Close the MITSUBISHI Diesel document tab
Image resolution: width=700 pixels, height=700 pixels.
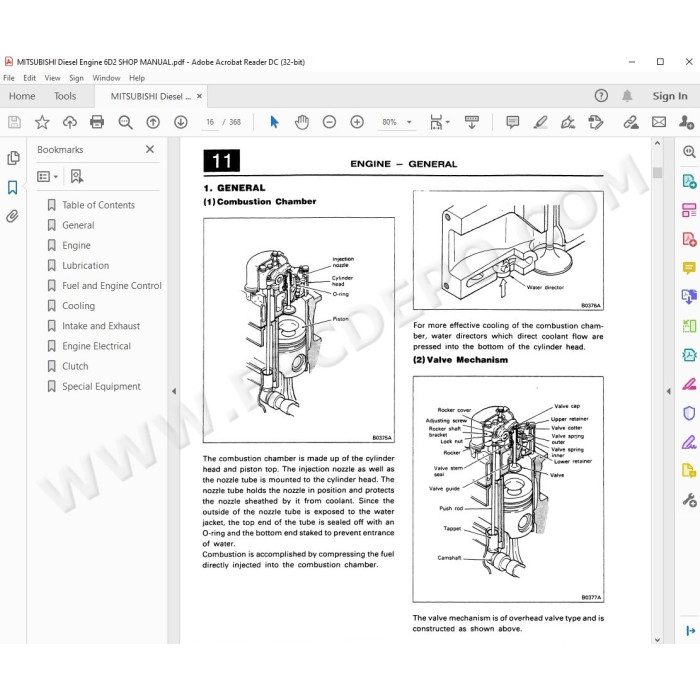click(x=200, y=96)
